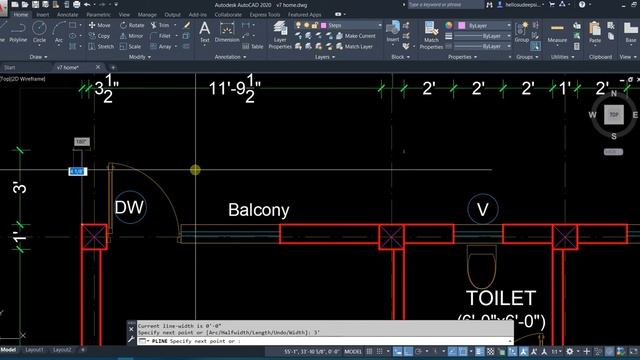Click the Move tool
The height and width of the screenshot is (360, 640).
100,25
